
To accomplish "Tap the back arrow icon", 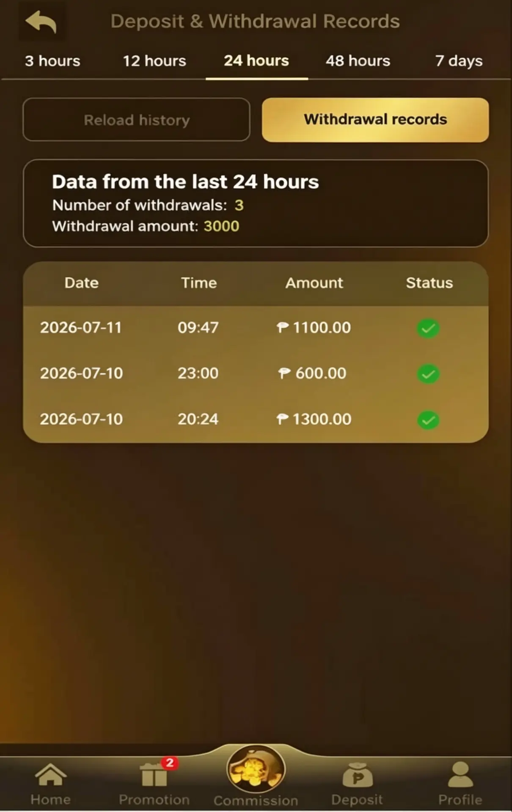I will pos(41,22).
